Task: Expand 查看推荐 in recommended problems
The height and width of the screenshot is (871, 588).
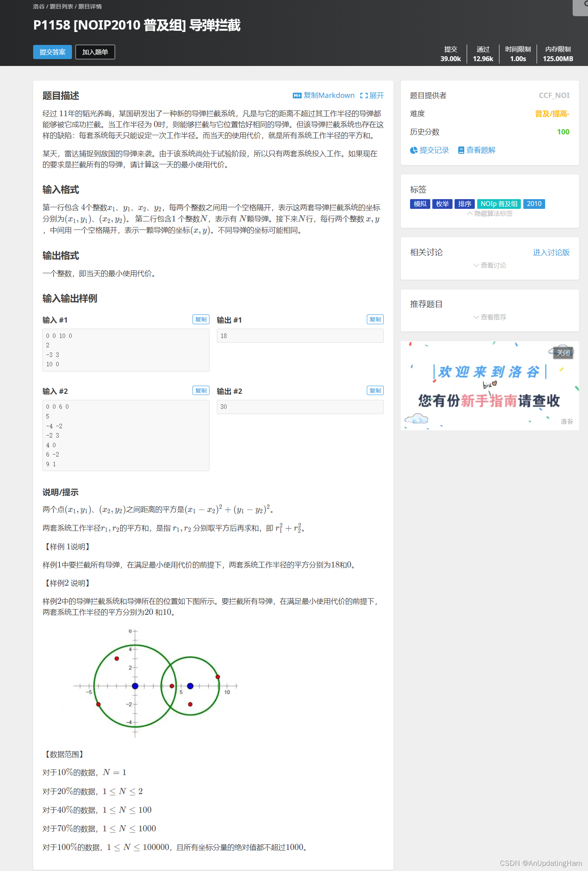Action: 490,317
